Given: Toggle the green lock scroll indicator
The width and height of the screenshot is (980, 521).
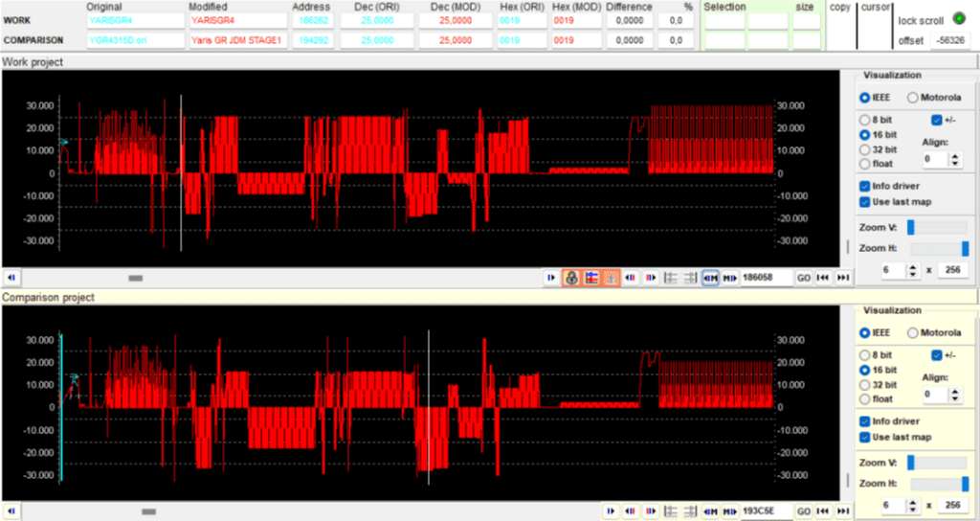Looking at the screenshot, I should pos(958,18).
